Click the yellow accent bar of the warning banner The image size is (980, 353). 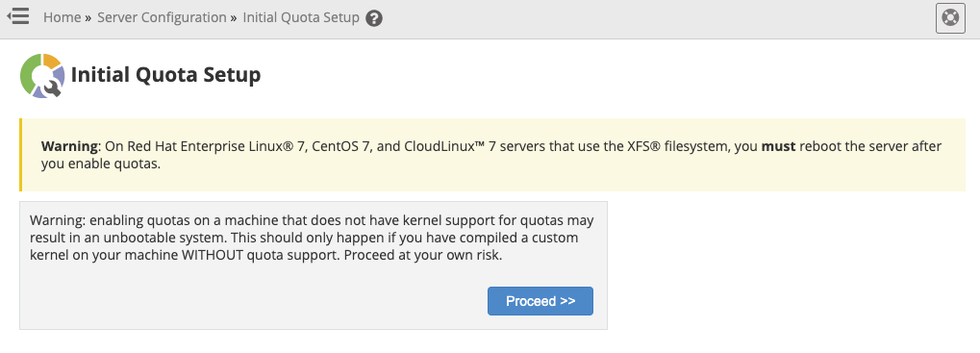click(x=20, y=154)
